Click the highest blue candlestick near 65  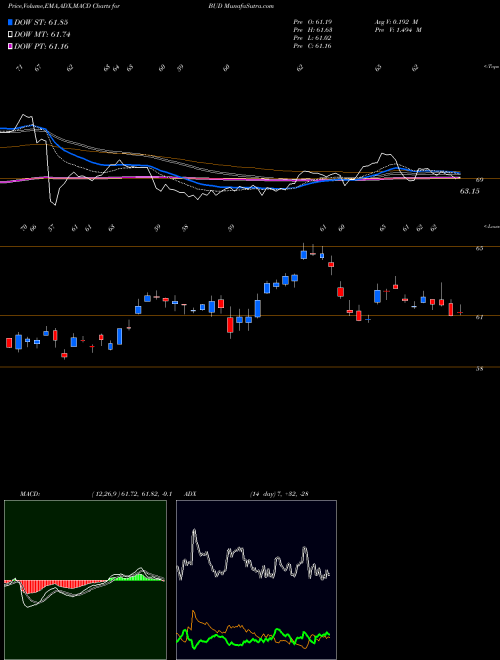pyautogui.click(x=303, y=254)
